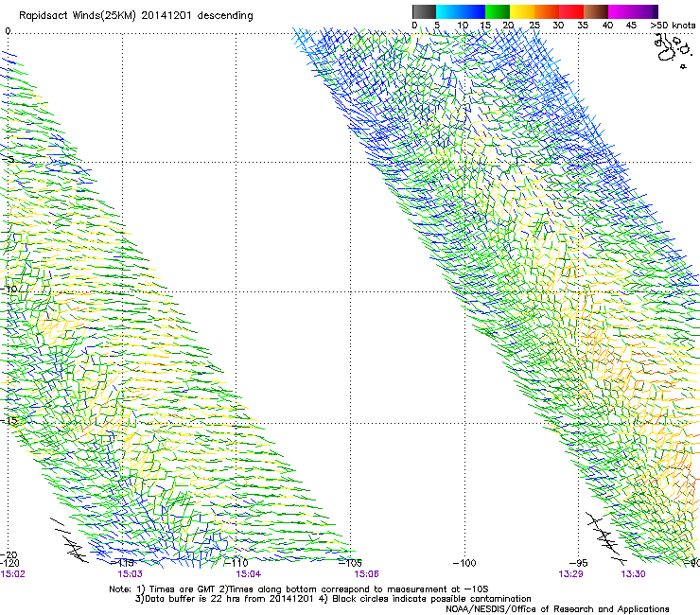Image resolution: width=700 pixels, height=615 pixels.
Task: Select the brown 35–40 knots legend swatch
Action: click(x=596, y=11)
